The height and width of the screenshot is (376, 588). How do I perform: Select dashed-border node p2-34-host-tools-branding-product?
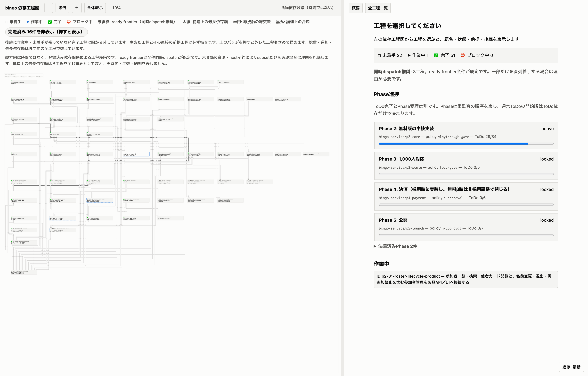63,230
